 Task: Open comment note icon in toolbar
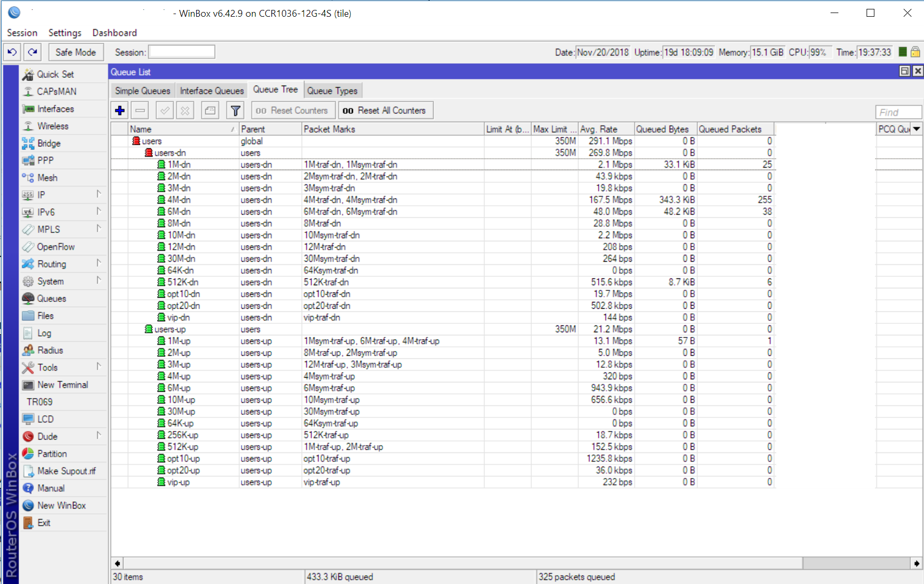(x=210, y=111)
